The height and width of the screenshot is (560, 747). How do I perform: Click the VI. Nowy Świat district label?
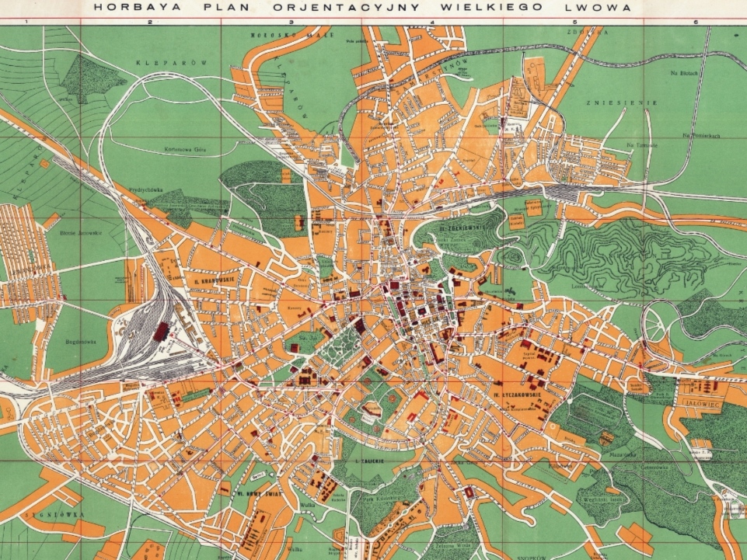click(x=240, y=492)
